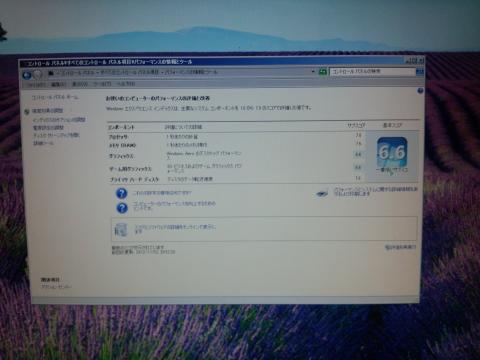Click the Action Center link under related items
The image size is (480, 360).
coord(56,287)
